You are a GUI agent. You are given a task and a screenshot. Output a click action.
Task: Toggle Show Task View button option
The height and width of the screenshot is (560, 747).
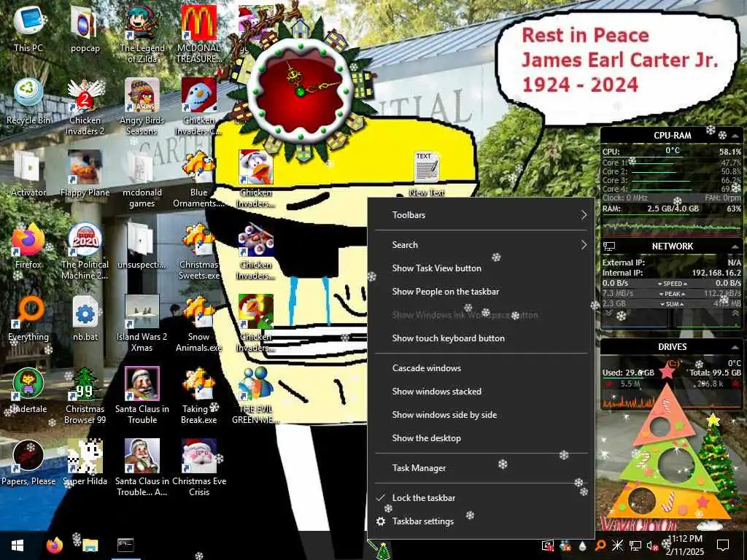481,268
